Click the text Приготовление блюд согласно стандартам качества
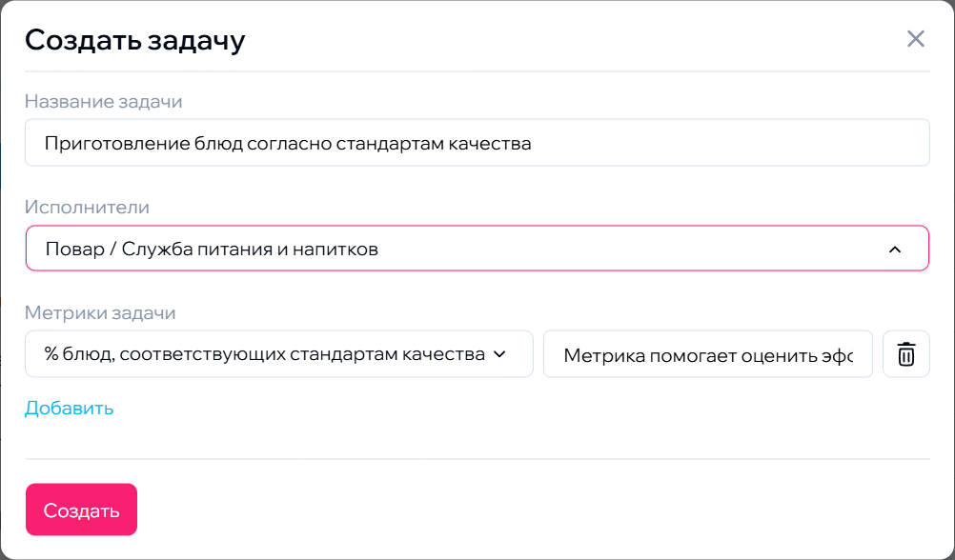This screenshot has height=560, width=955. pyautogui.click(x=288, y=144)
